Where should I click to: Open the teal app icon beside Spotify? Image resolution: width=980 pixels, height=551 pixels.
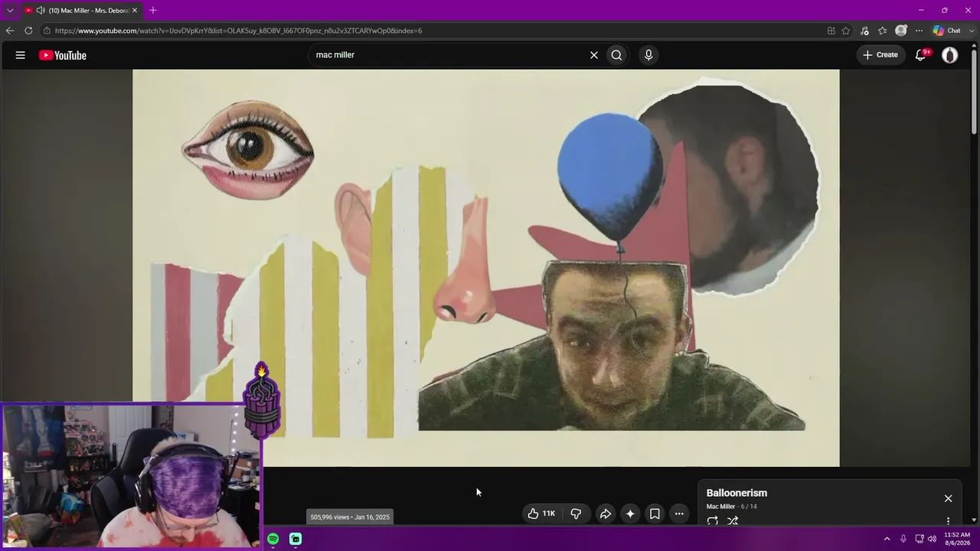click(296, 539)
